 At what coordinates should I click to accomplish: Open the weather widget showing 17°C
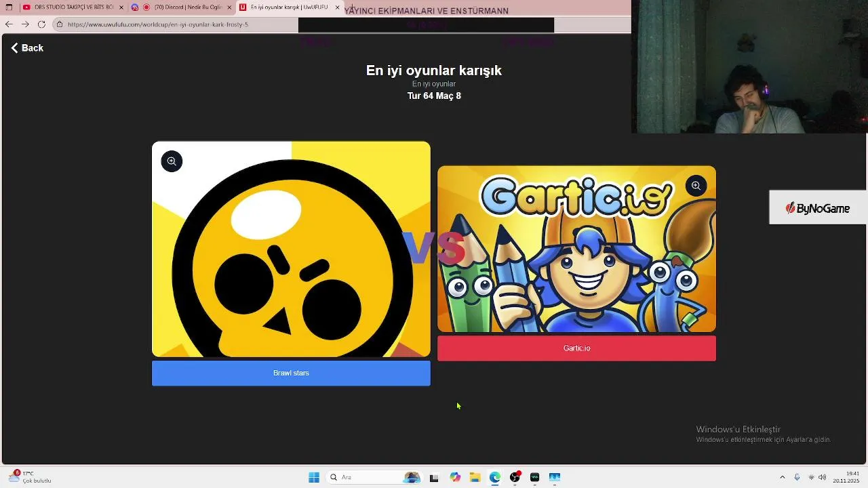30,477
